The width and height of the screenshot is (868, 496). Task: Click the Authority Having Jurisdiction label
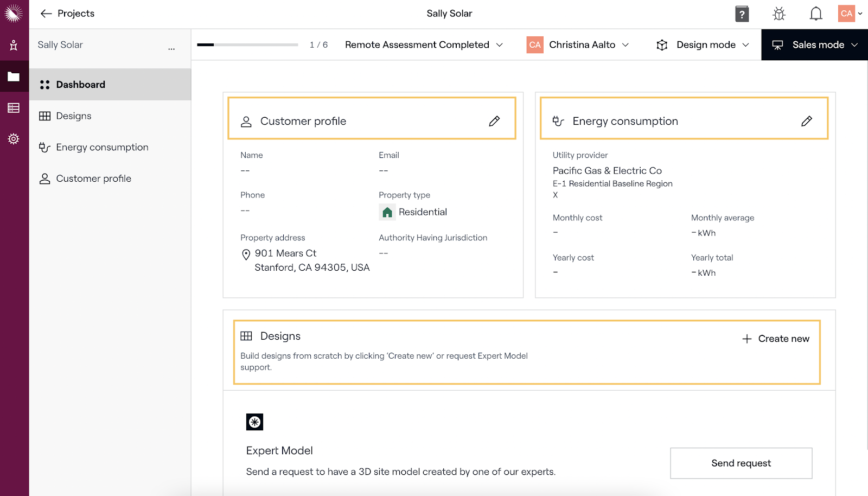coord(433,238)
